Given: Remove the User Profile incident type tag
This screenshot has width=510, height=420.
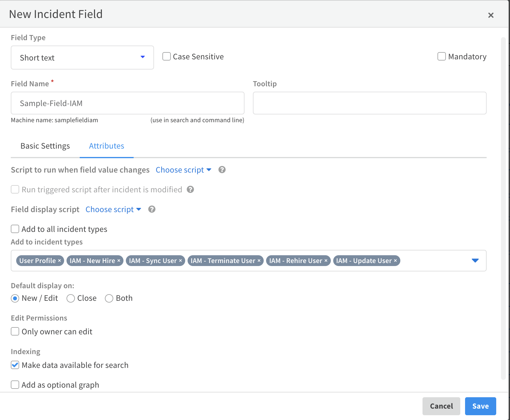Looking at the screenshot, I should pyautogui.click(x=59, y=261).
